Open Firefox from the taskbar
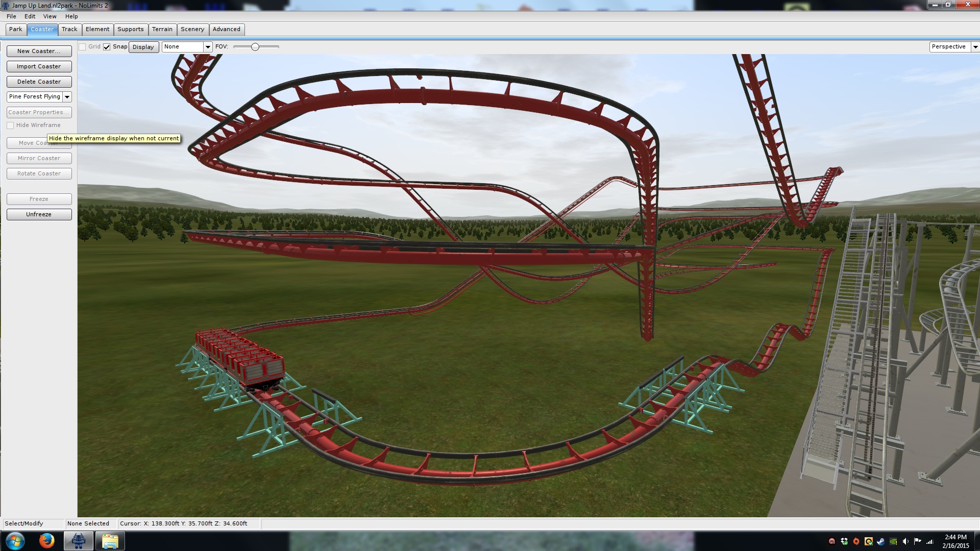Viewport: 980px width, 551px height. [46, 541]
